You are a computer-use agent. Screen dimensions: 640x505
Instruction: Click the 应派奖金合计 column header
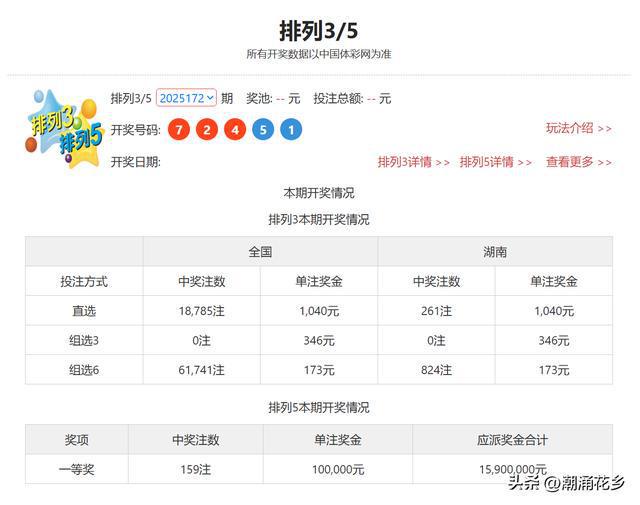tap(513, 440)
